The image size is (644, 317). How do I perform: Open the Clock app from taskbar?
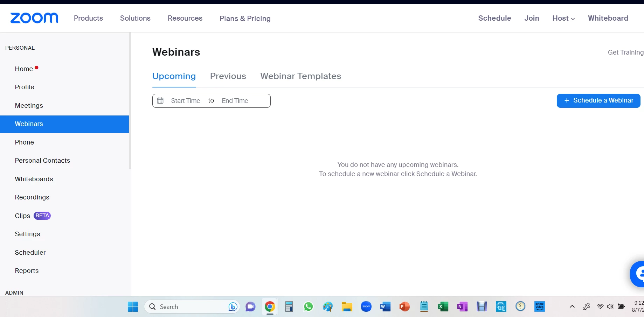[x=520, y=307]
